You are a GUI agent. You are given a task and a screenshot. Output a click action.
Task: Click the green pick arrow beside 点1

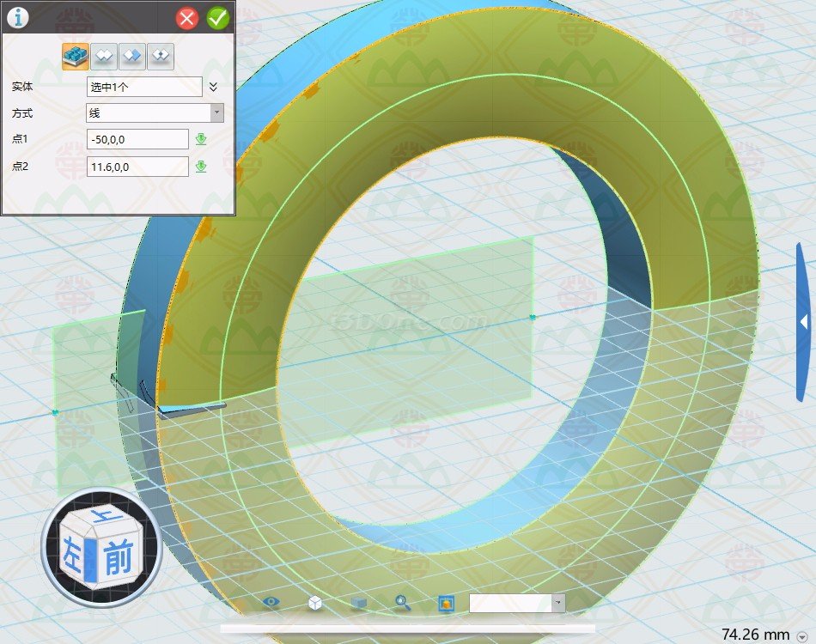[x=201, y=139]
